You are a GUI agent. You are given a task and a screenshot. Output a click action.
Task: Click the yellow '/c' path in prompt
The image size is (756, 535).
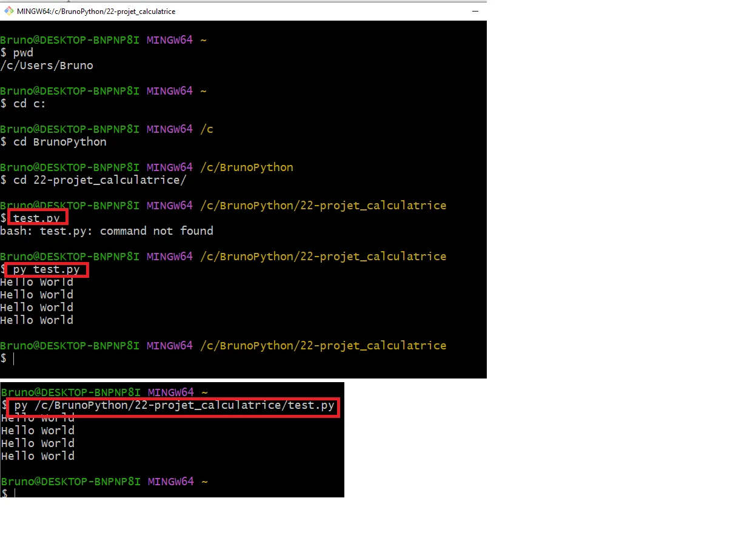(x=207, y=129)
